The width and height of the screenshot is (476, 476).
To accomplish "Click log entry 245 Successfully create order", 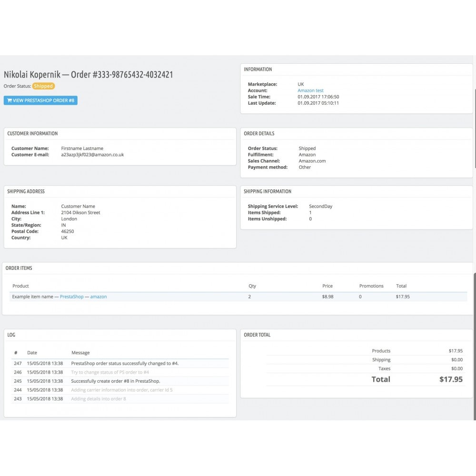I will (115, 381).
